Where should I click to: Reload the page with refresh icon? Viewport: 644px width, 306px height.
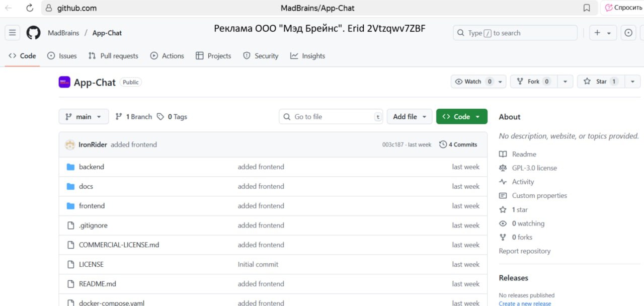coord(30,8)
